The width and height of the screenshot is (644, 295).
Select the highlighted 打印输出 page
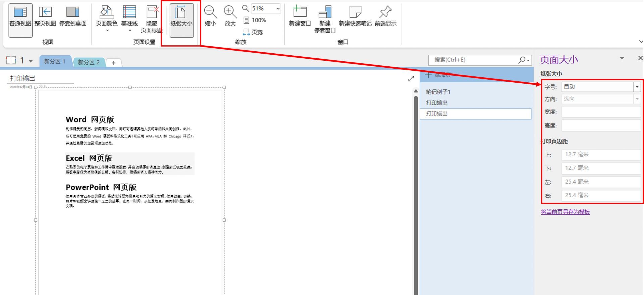(475, 114)
